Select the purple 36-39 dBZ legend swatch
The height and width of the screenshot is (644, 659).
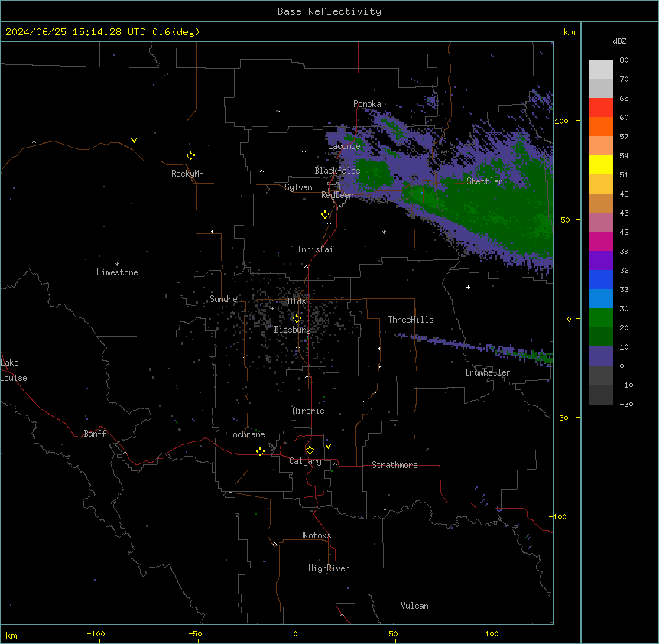601,261
